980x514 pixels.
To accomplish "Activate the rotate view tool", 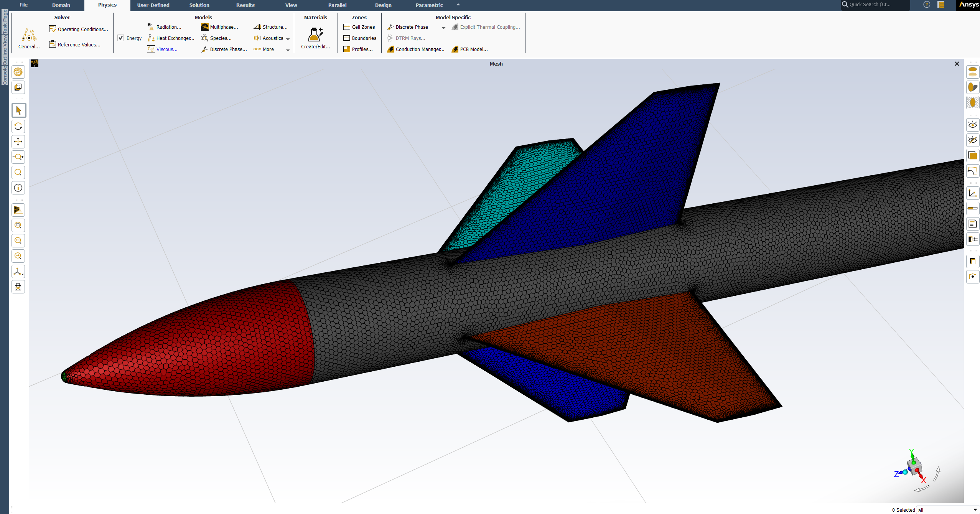I will click(x=18, y=126).
